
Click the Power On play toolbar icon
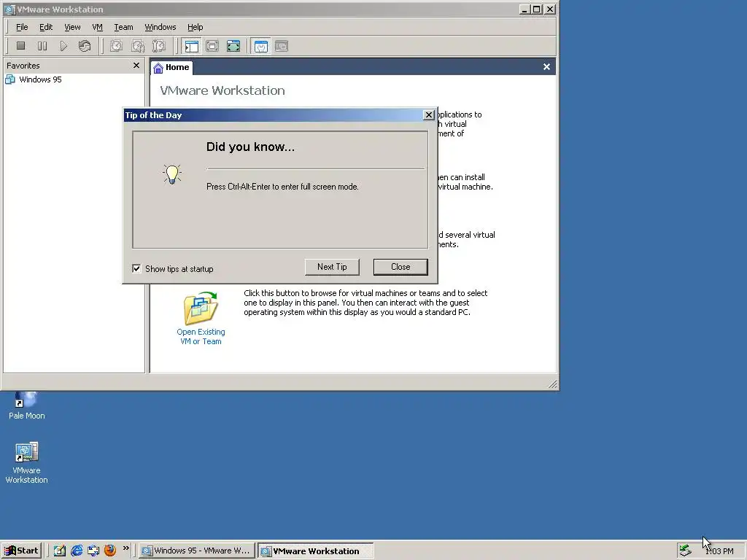click(x=63, y=46)
